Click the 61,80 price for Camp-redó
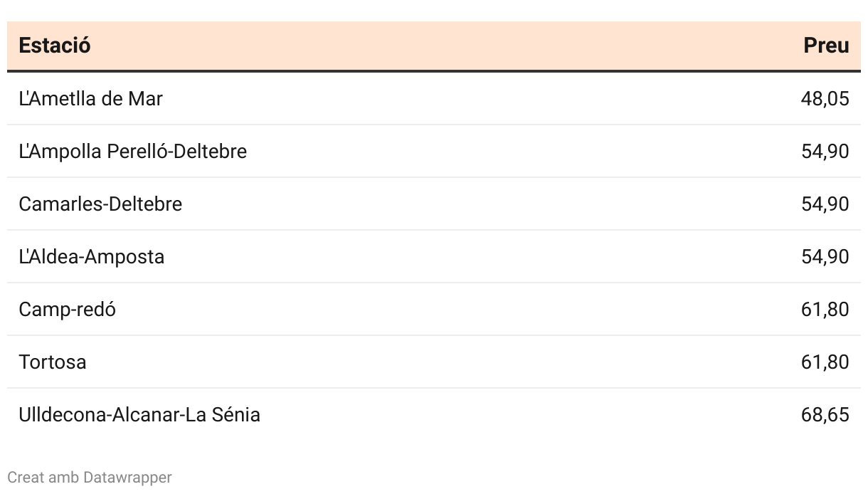Image resolution: width=868 pixels, height=494 pixels. (825, 309)
